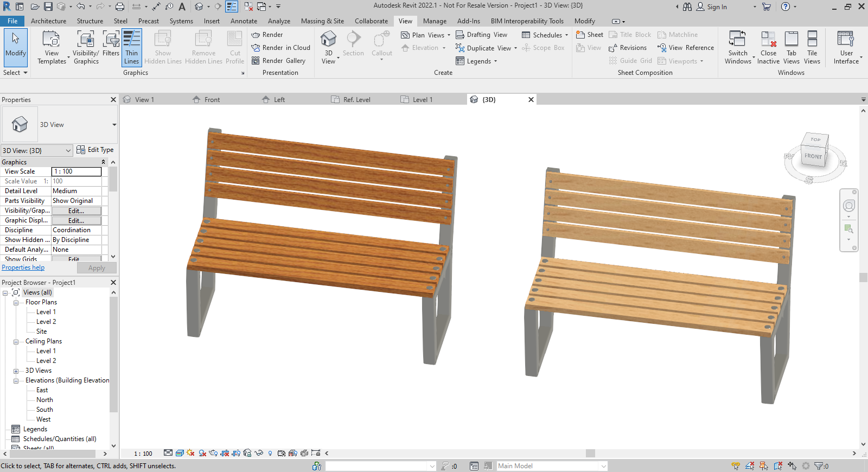Collapse the Floor Plans tree node
Screen dimensions: 868x472
pos(16,303)
